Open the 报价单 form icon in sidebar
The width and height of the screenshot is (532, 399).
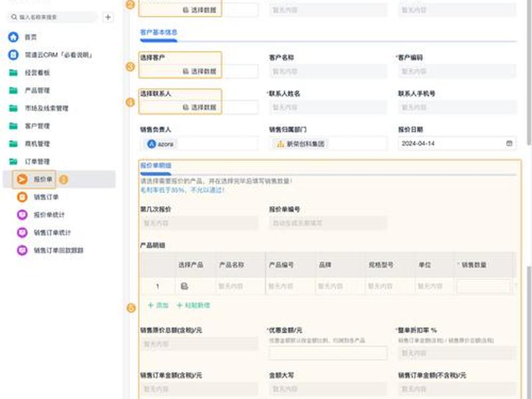coord(22,179)
